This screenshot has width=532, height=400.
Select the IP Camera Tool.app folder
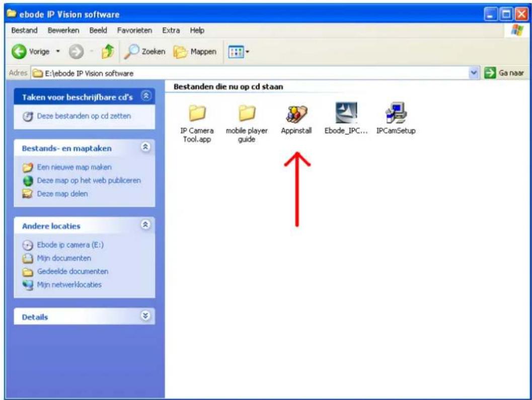[197, 113]
